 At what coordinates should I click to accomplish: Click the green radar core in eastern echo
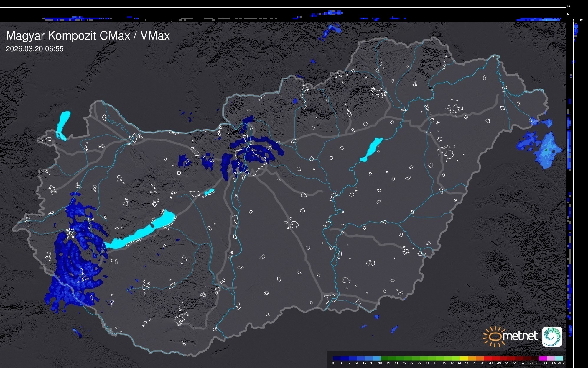546,150
